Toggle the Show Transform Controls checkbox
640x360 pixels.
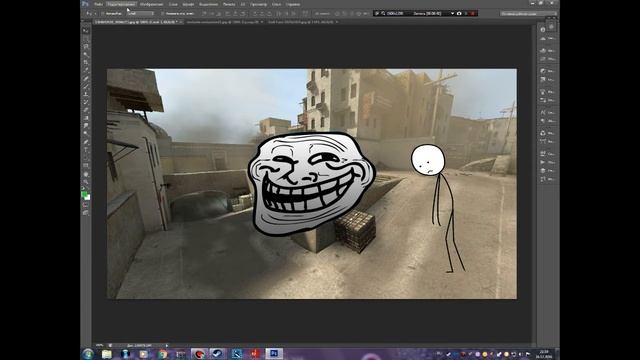(x=162, y=13)
